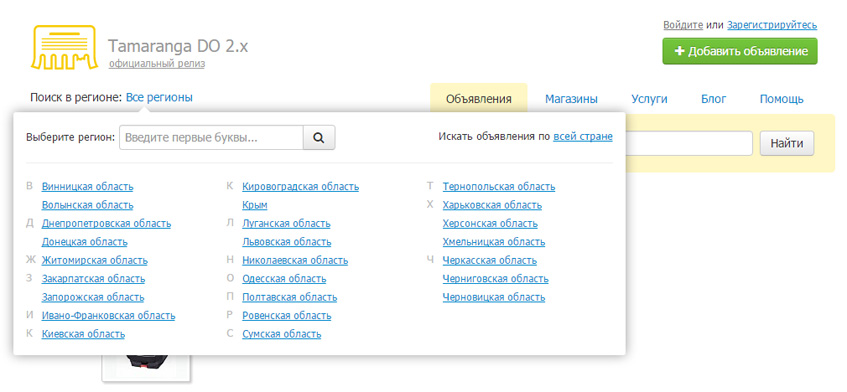This screenshot has height=392, width=847.
Task: Select Житомирская область
Action: click(95, 260)
